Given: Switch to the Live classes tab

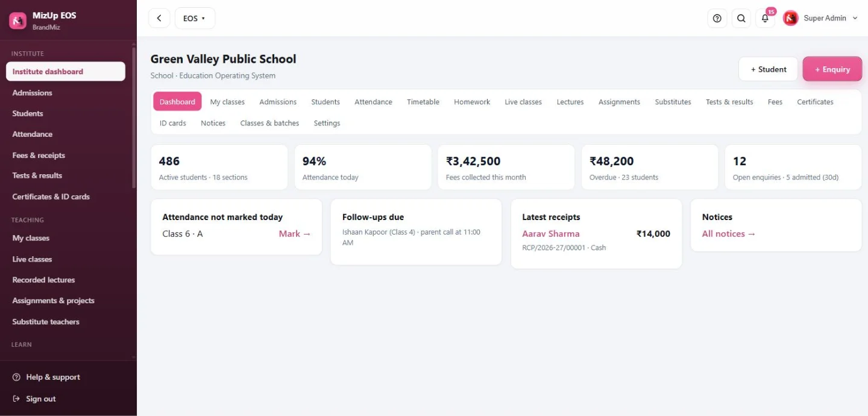Looking at the screenshot, I should (x=523, y=102).
